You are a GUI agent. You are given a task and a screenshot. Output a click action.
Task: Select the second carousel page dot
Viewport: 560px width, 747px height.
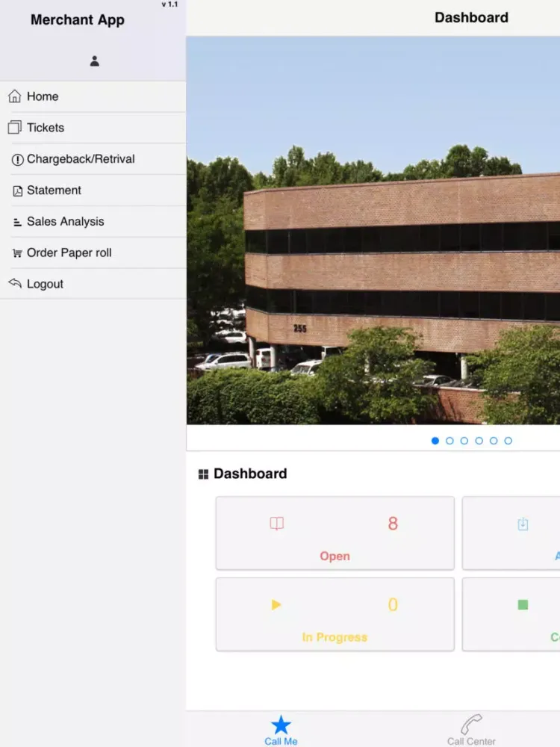449,441
